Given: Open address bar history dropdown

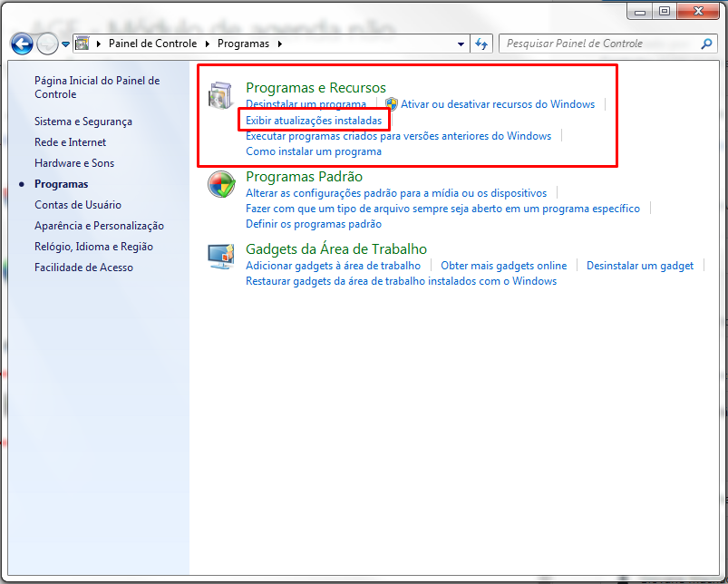Looking at the screenshot, I should point(461,44).
